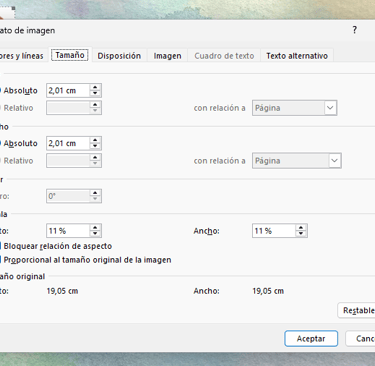Open the Texto alternativo tab
Image resolution: width=375 pixels, height=366 pixels.
tap(297, 56)
